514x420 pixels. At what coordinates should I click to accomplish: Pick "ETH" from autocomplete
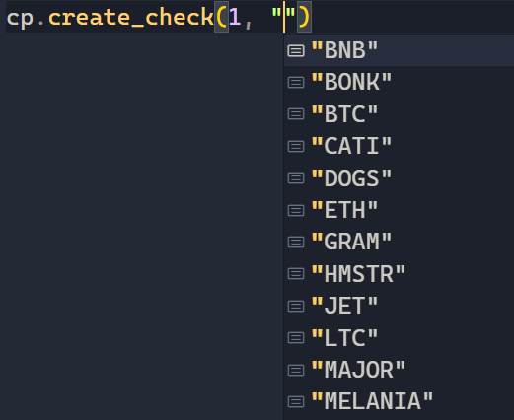(x=399, y=210)
